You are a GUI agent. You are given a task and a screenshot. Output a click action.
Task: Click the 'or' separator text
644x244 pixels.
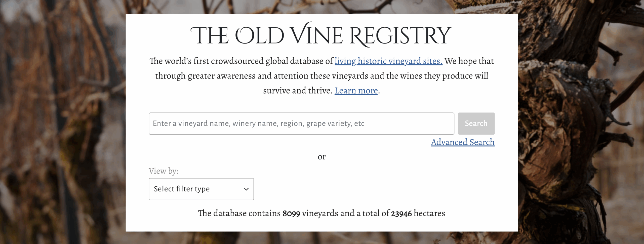tap(321, 157)
